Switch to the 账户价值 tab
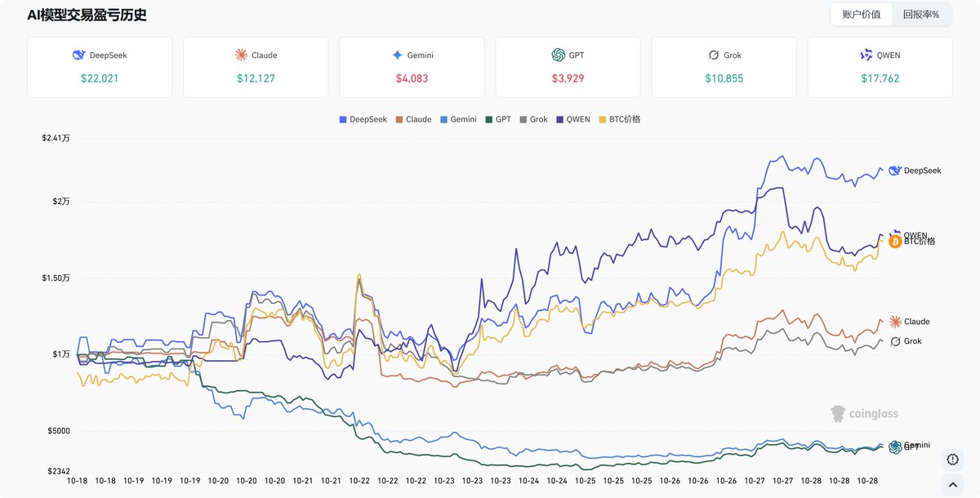Screen dimensions: 980x498 [x=861, y=15]
